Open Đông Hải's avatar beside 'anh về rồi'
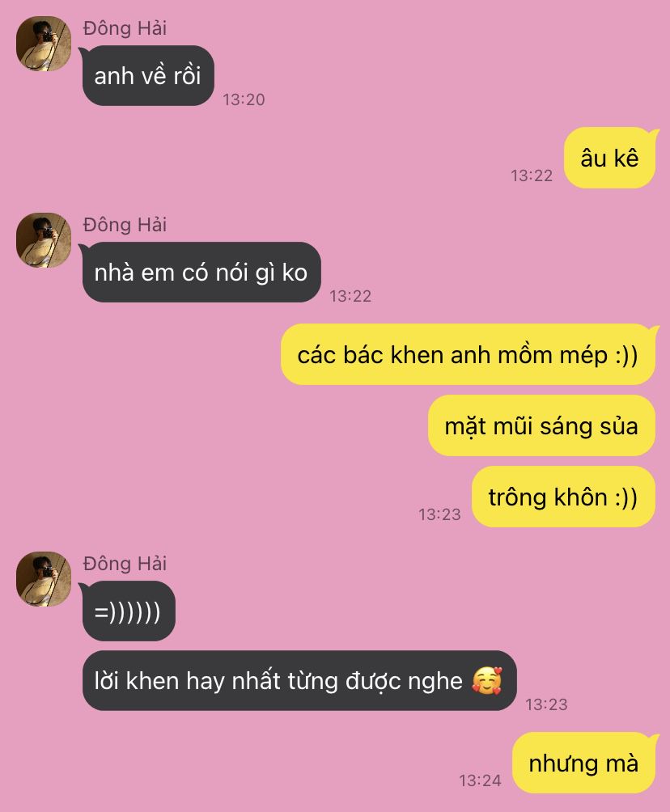 pyautogui.click(x=44, y=44)
